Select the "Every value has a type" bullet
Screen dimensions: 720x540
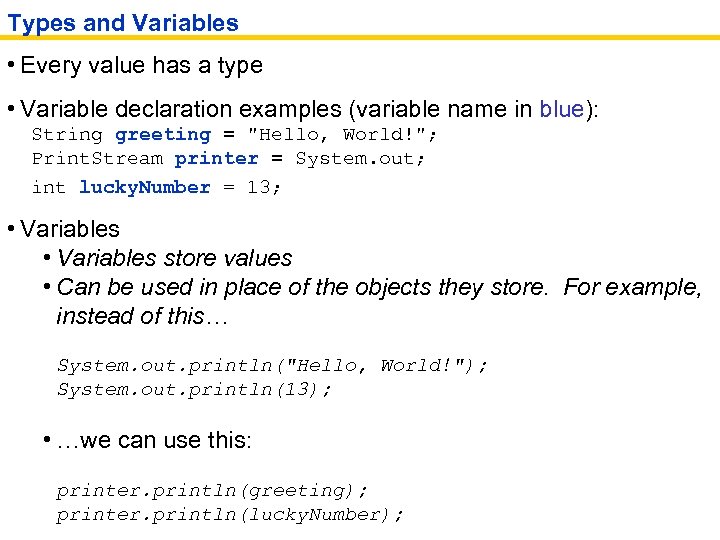click(x=141, y=66)
